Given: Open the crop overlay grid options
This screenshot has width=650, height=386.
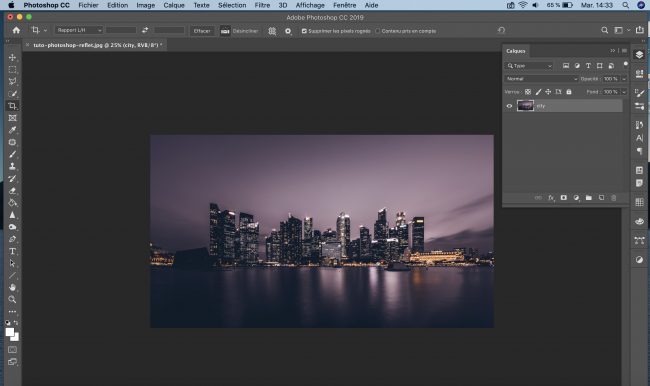Looking at the screenshot, I should point(272,31).
